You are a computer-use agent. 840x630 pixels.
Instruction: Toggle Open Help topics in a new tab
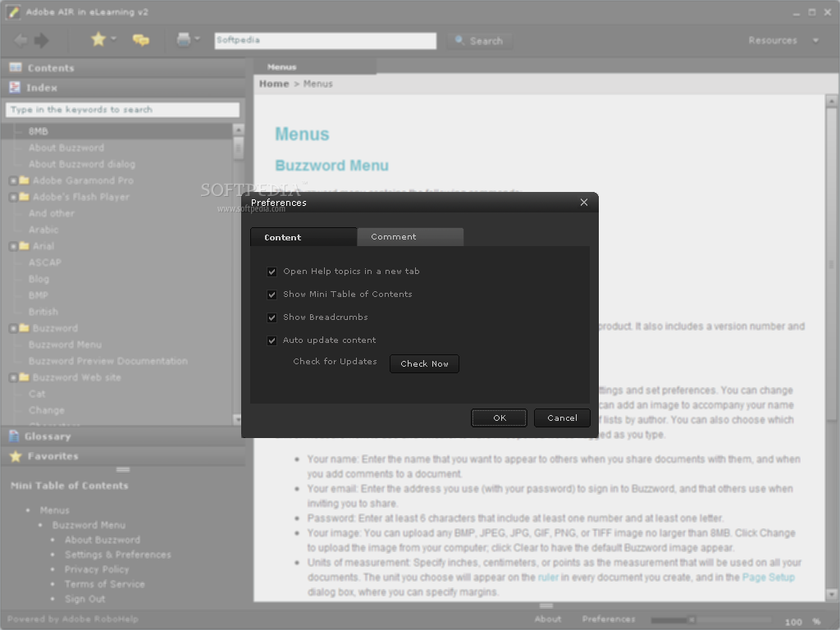click(x=272, y=272)
